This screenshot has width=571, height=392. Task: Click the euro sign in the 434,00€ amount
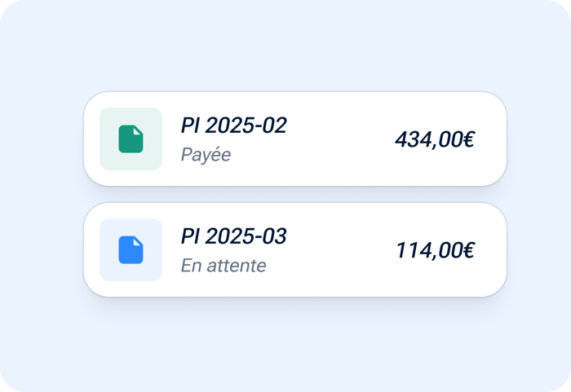point(469,139)
